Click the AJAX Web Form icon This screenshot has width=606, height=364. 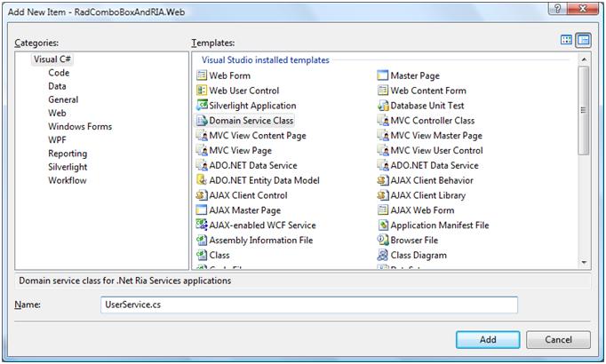[383, 210]
